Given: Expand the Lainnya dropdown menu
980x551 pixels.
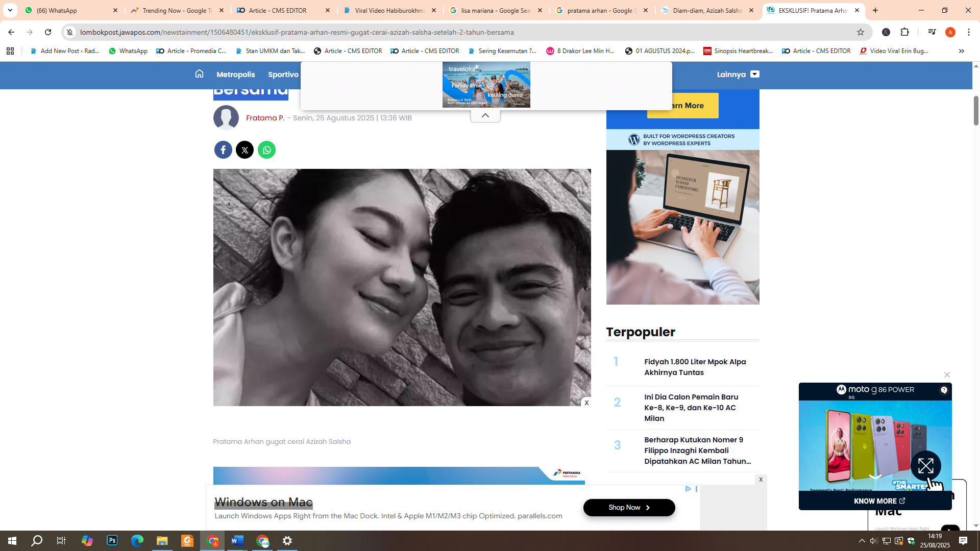Looking at the screenshot, I should [738, 74].
